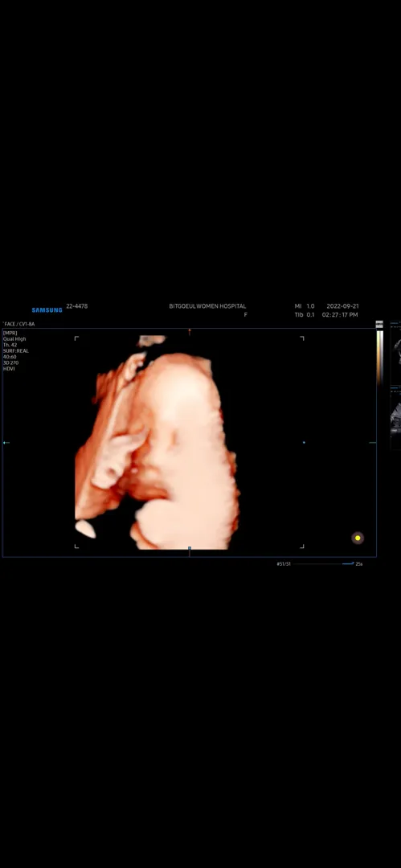The height and width of the screenshot is (868, 401).
Task: Select the top-right ROI corner bracket
Action: (302, 338)
